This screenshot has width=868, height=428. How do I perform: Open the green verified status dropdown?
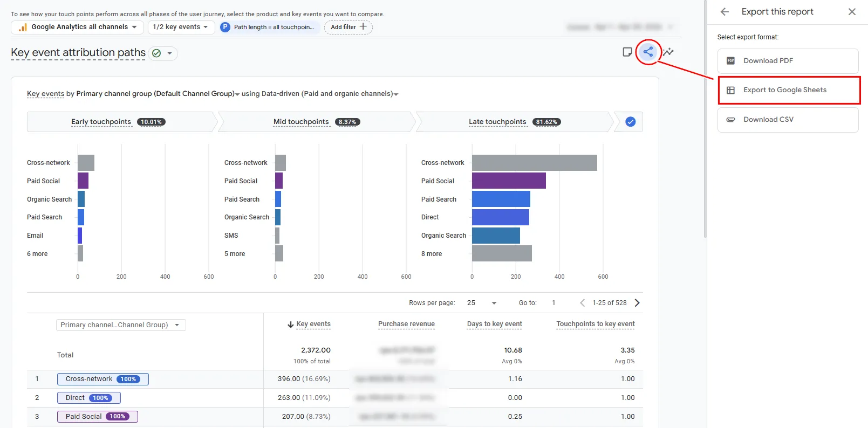[163, 53]
